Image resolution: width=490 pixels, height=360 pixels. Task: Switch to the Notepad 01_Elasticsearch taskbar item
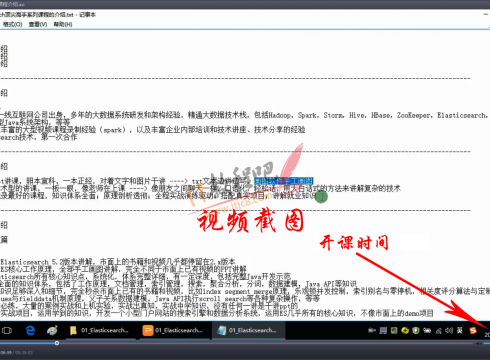(248, 330)
